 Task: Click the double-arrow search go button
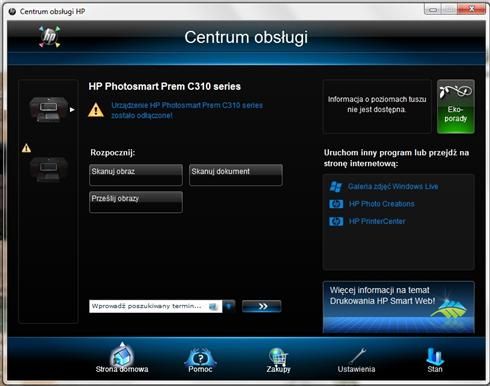(262, 306)
